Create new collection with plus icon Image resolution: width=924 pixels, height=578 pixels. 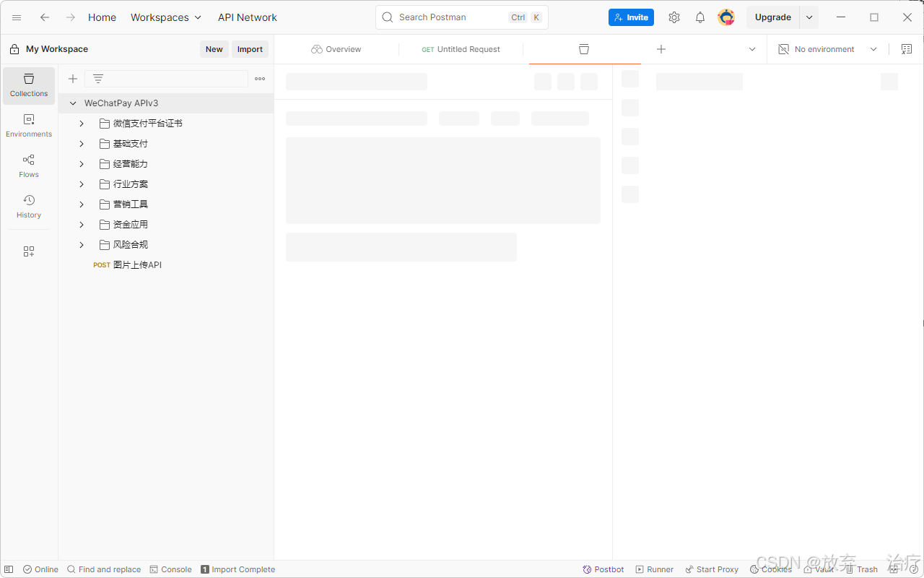point(73,79)
